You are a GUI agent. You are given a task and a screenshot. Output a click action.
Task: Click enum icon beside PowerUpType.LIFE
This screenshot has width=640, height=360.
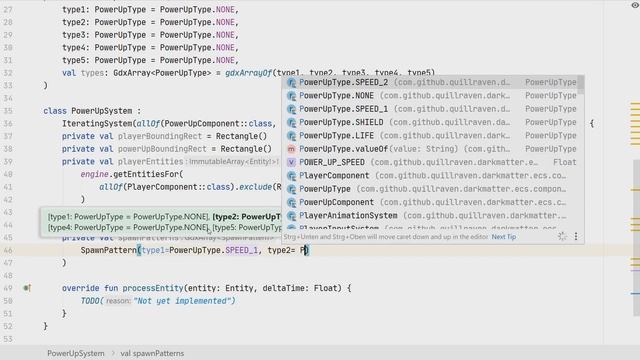point(291,136)
